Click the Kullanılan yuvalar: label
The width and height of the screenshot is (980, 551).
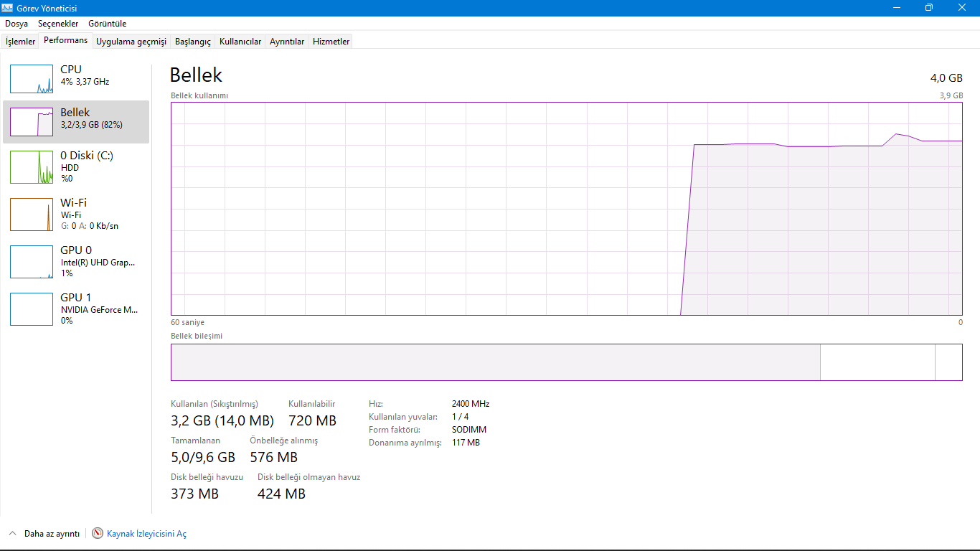point(403,417)
